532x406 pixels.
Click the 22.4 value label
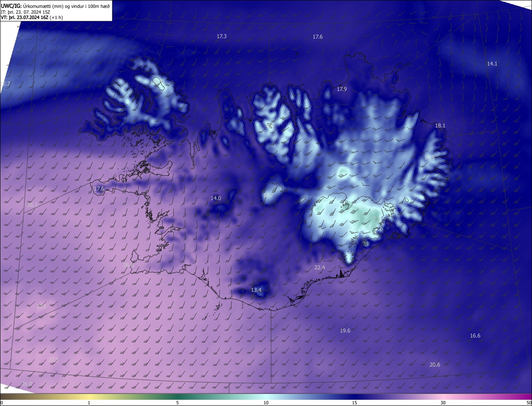[x=319, y=268]
